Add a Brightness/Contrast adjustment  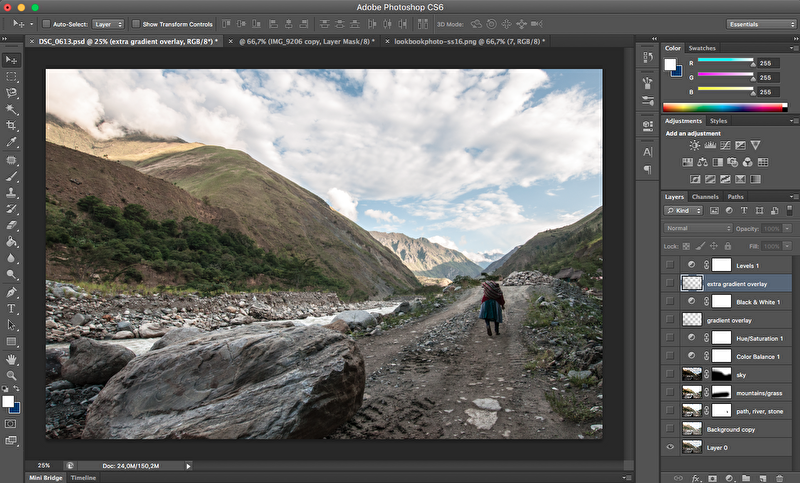(694, 145)
